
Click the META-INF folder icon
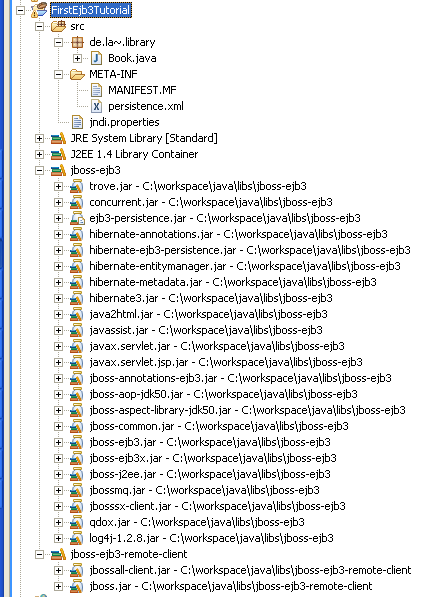77,74
